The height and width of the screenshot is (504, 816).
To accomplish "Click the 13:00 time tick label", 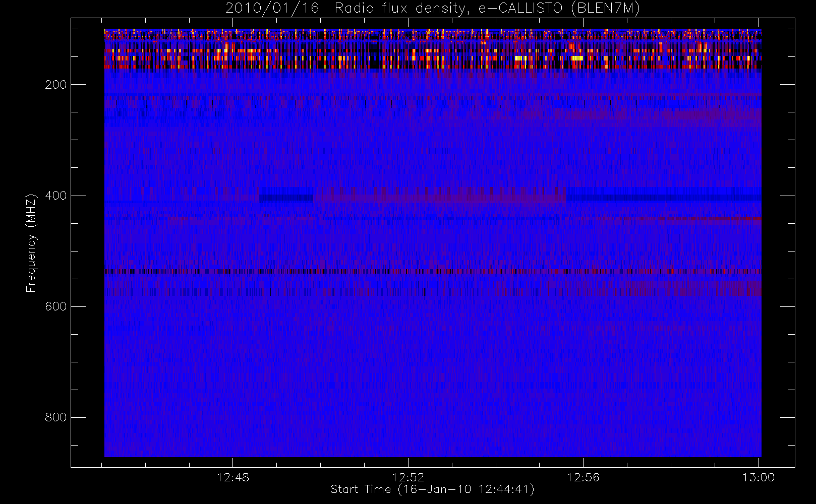I will 759,477.
